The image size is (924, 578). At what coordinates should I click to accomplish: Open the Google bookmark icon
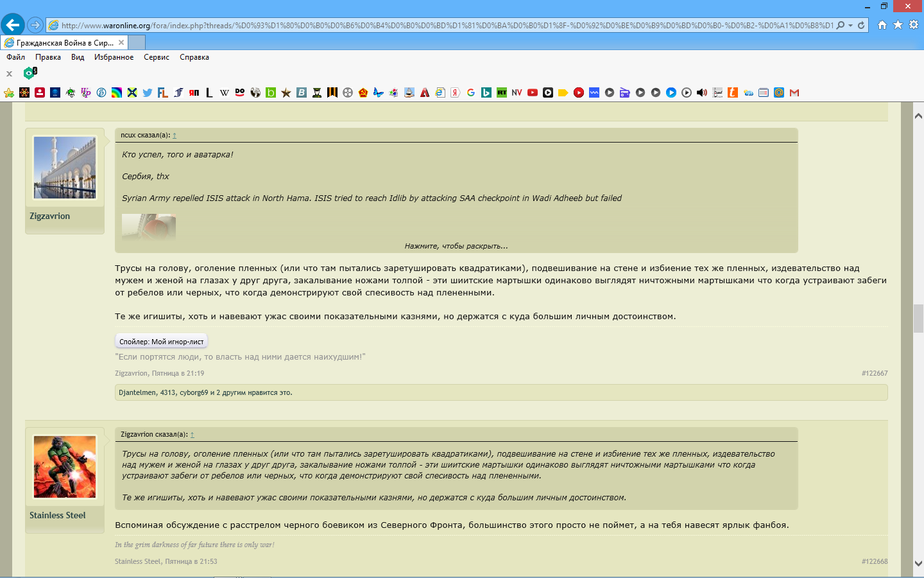coord(471,92)
